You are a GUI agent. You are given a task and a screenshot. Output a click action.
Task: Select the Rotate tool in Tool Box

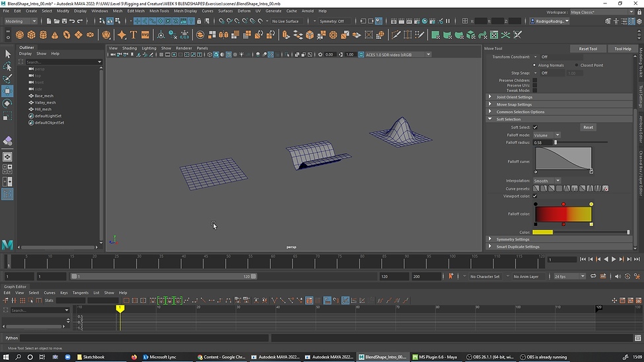click(7, 104)
